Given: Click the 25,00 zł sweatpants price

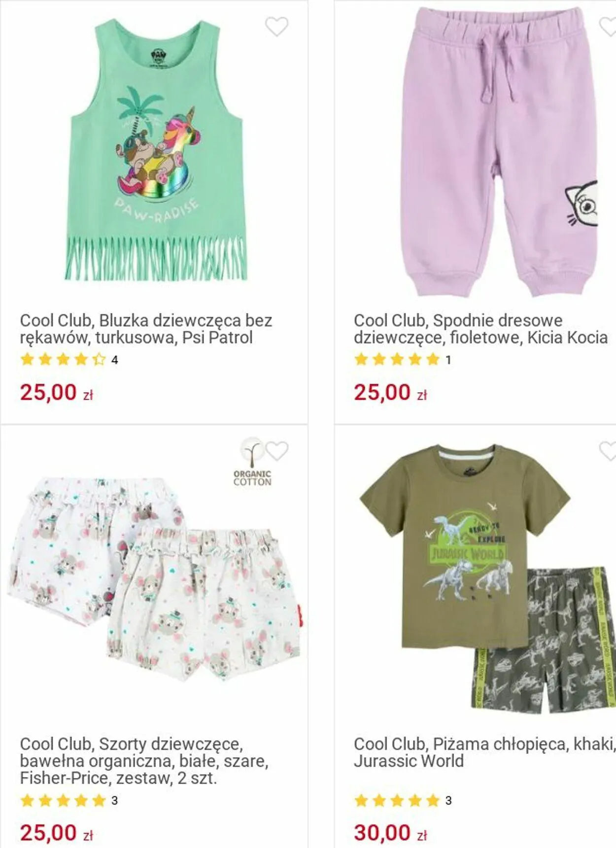Looking at the screenshot, I should click(390, 392).
